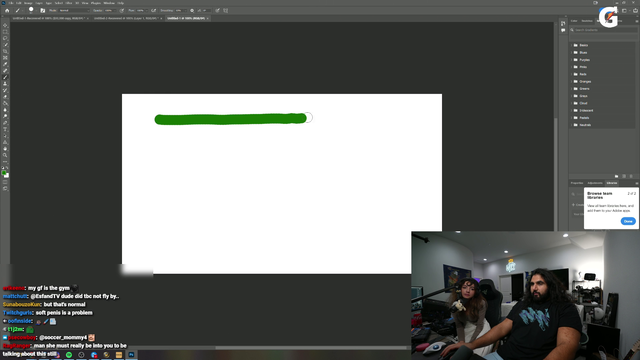
Task: Select the Zoom tool
Action: point(5,155)
